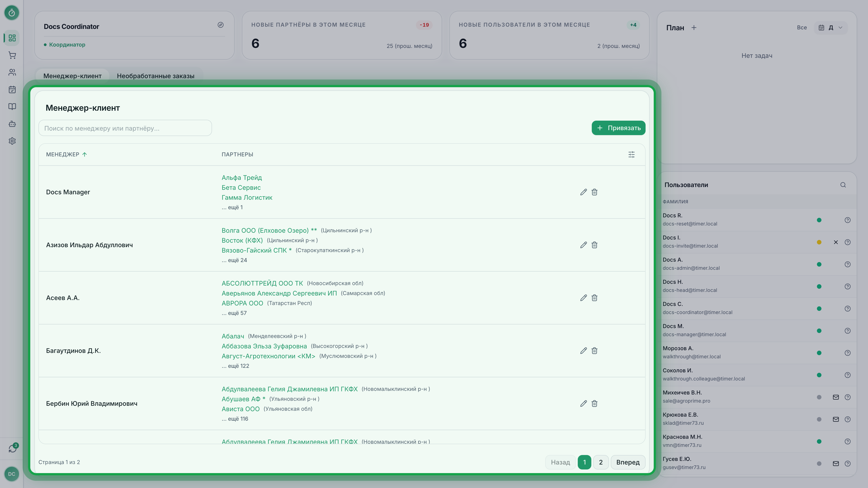
Task: Click the Вперед pagination button
Action: coord(628,462)
